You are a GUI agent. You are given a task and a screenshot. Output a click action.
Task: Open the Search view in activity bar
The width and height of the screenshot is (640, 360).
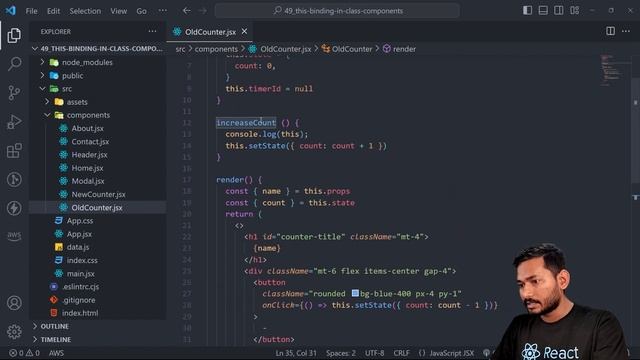pyautogui.click(x=14, y=64)
